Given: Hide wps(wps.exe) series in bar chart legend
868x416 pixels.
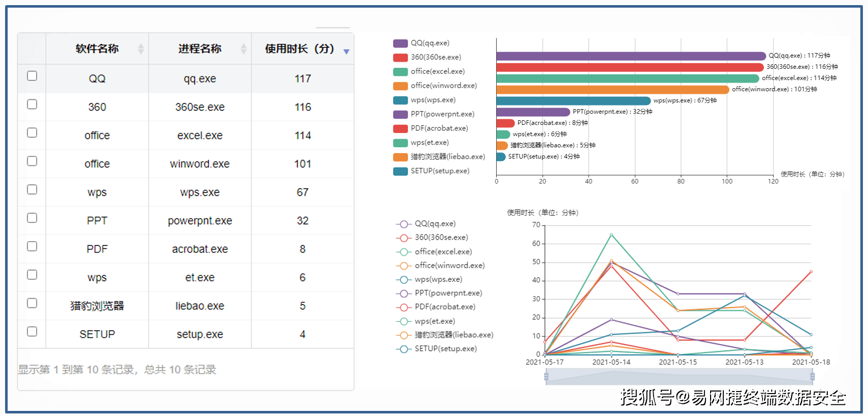Looking at the screenshot, I should coord(400,100).
